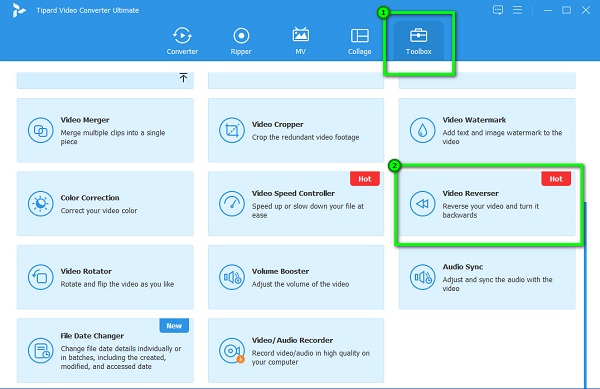600x389 pixels.
Task: Click the scroll-to-top arrow icon
Action: click(x=183, y=77)
